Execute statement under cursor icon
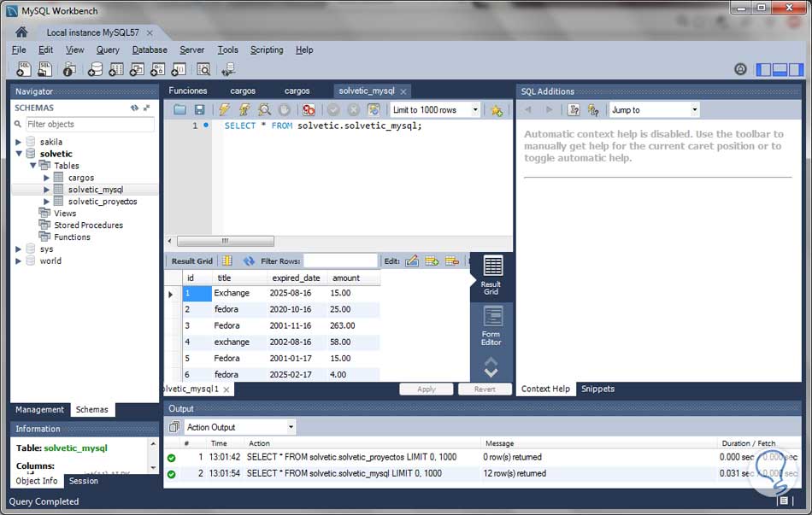Viewport: 812px width, 515px height. 244,109
